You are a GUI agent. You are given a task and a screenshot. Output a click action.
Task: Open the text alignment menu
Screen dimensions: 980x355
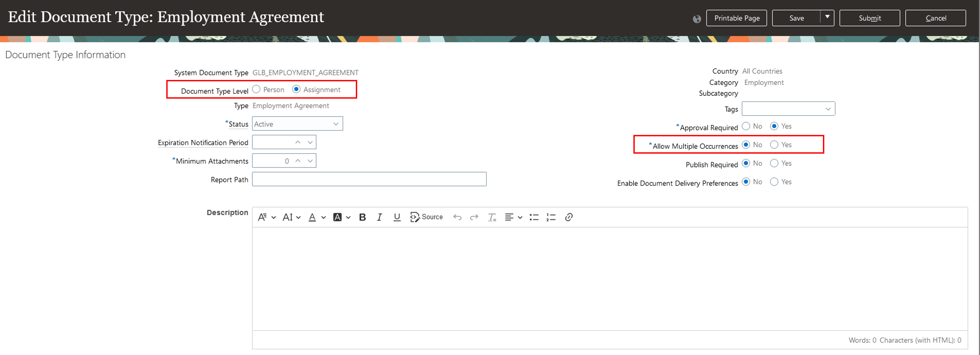coord(513,217)
